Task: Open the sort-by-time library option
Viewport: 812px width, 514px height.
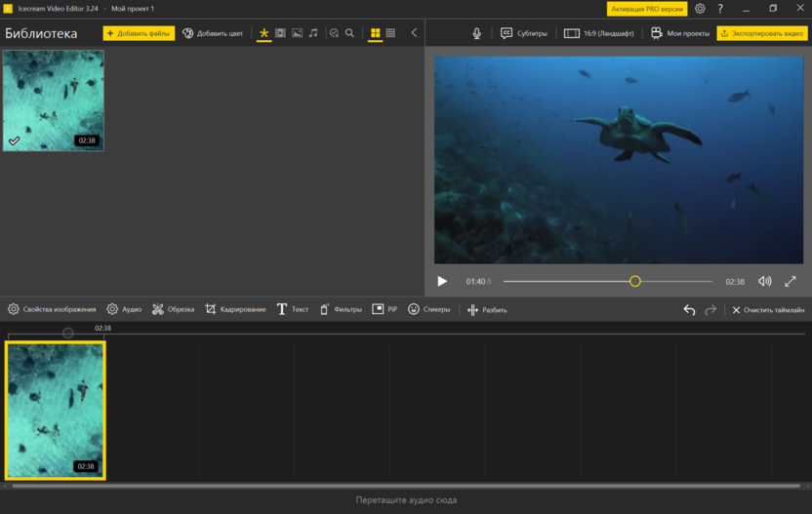Action: [x=334, y=33]
